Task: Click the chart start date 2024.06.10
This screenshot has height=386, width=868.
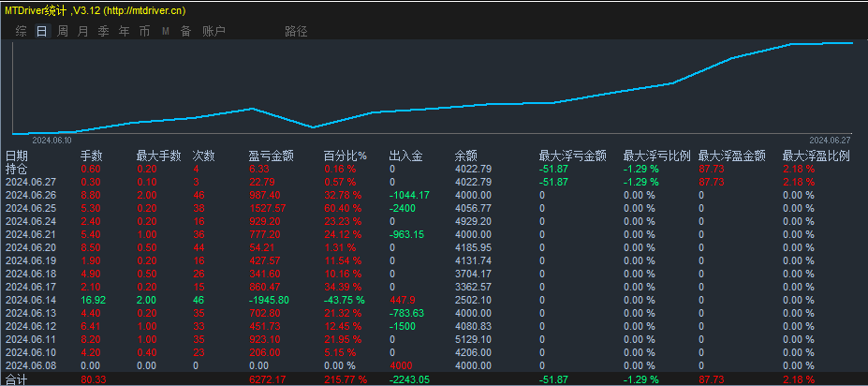Action: pos(52,141)
